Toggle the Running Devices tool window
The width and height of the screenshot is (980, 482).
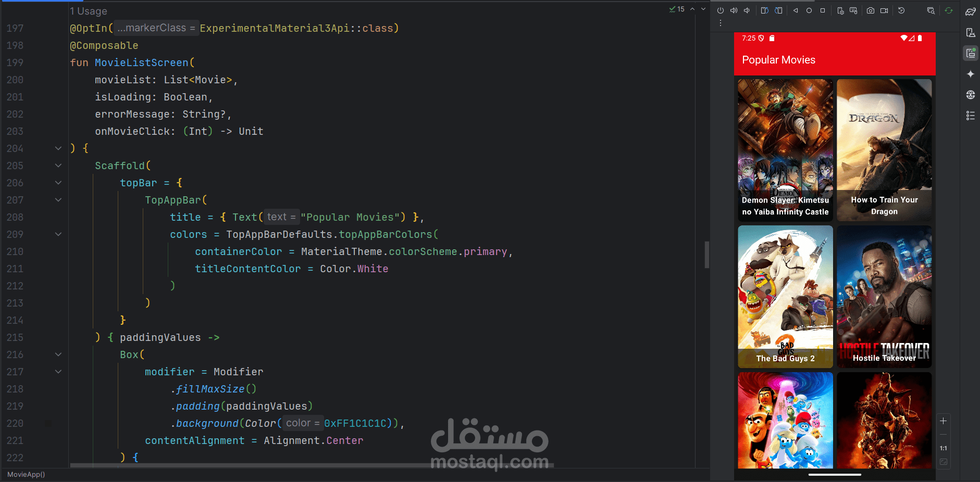coord(971,53)
